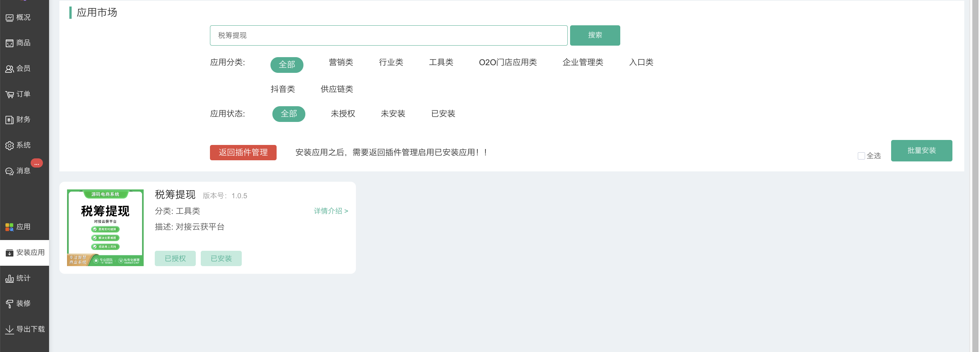
Task: Click the 导出下载 export download icon
Action: (10, 329)
